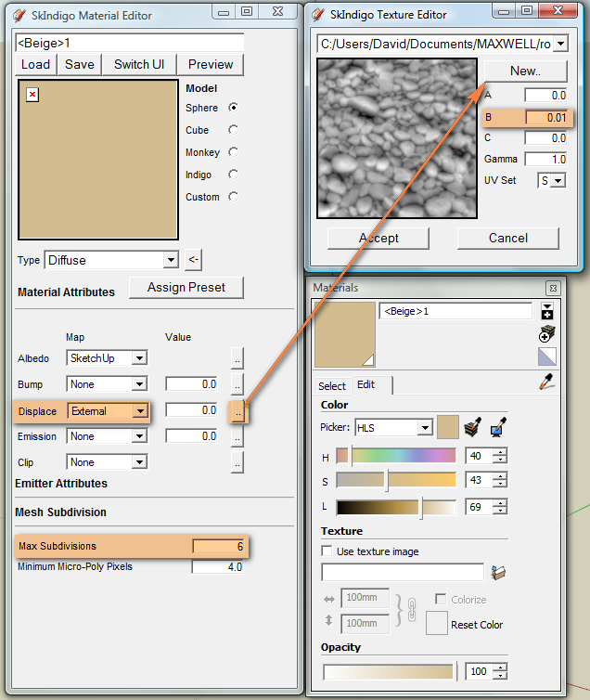The image size is (590, 700).
Task: Set material to default paint icon
Action: [547, 356]
